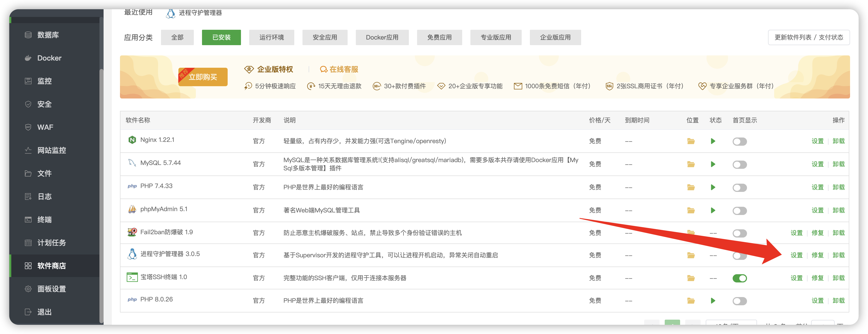Disable homepage display for 宝塔SSH终端
Screen dimensions: 868x334
(x=740, y=278)
